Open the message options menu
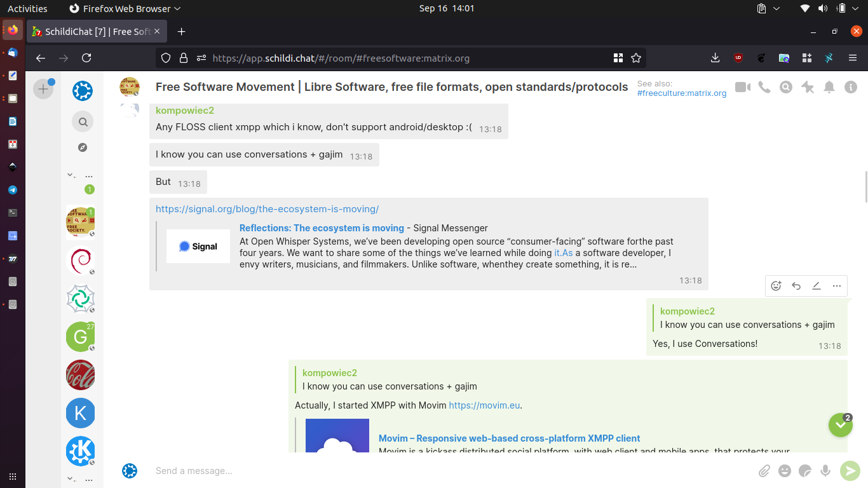The height and width of the screenshot is (488, 868). coord(837,285)
